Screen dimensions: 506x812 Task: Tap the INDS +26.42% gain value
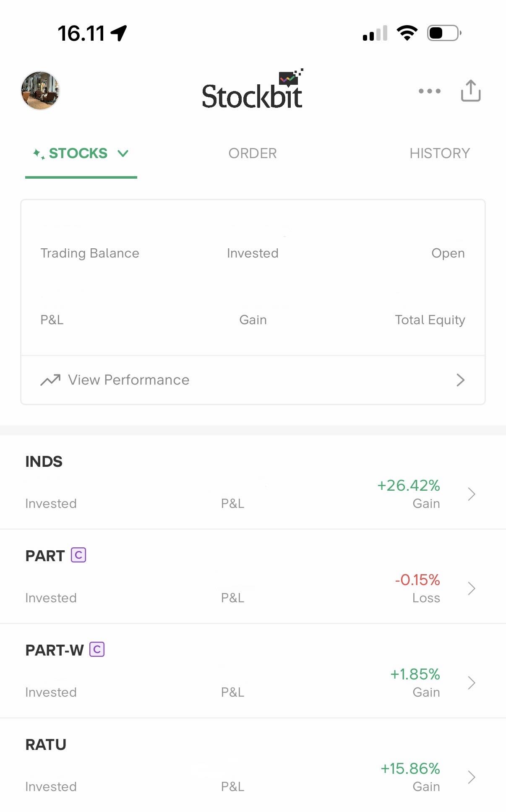coord(408,486)
